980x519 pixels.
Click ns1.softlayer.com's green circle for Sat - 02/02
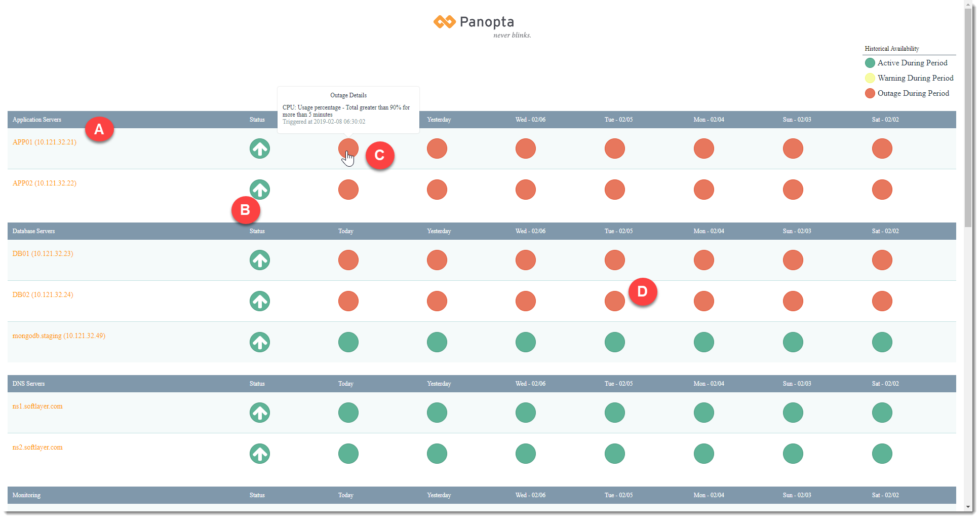[x=882, y=413]
